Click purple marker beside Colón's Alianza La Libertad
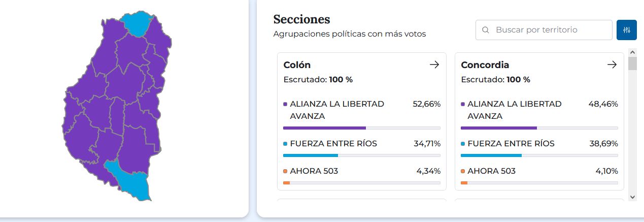Viewport: 644px width, 222px height. [x=285, y=104]
